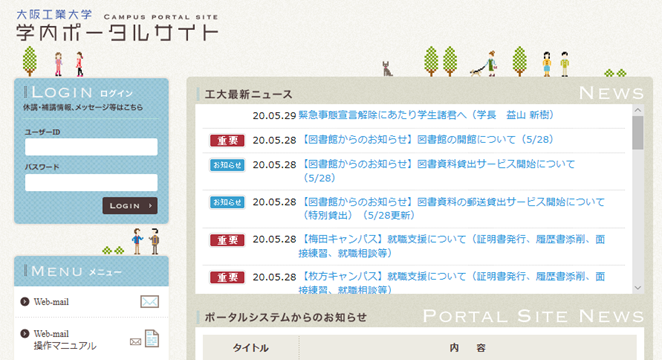Screen dimensions: 662x360
Task: Click the blue お知らせ badge on 図書資料貸出サービス news
Action: tap(227, 165)
